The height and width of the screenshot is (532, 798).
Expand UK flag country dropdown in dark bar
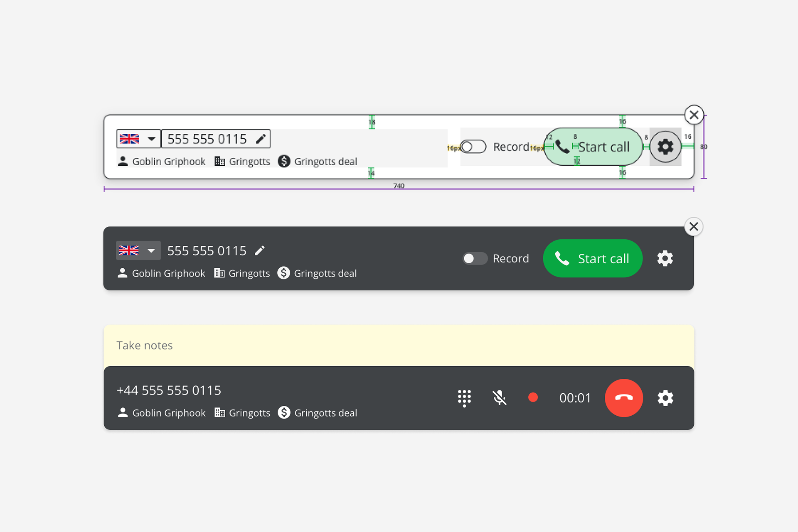(138, 250)
